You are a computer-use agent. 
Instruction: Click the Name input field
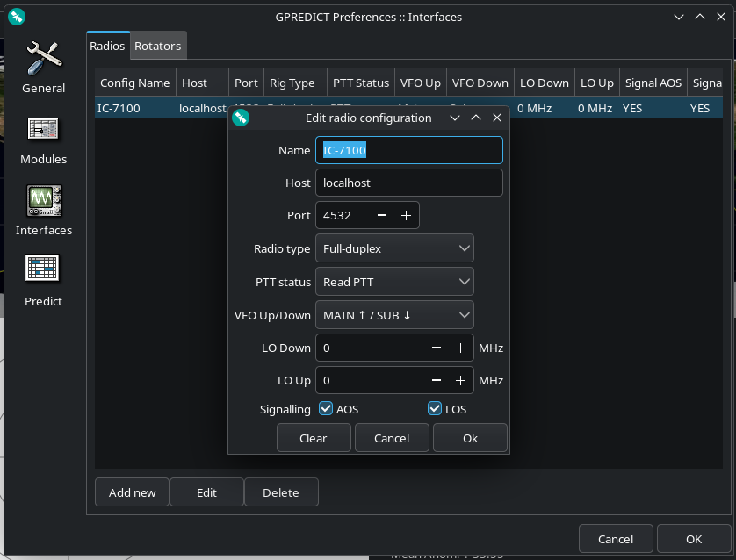pos(409,150)
